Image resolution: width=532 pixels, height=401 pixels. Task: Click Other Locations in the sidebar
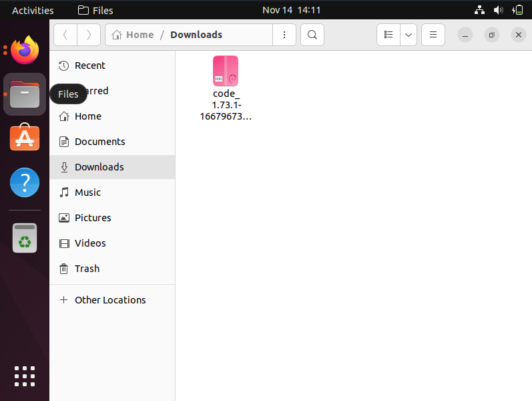coord(112,300)
